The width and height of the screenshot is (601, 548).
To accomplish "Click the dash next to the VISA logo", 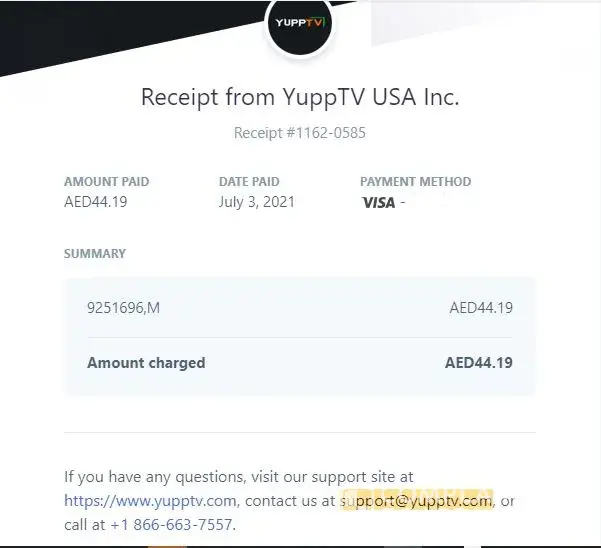I will [402, 203].
